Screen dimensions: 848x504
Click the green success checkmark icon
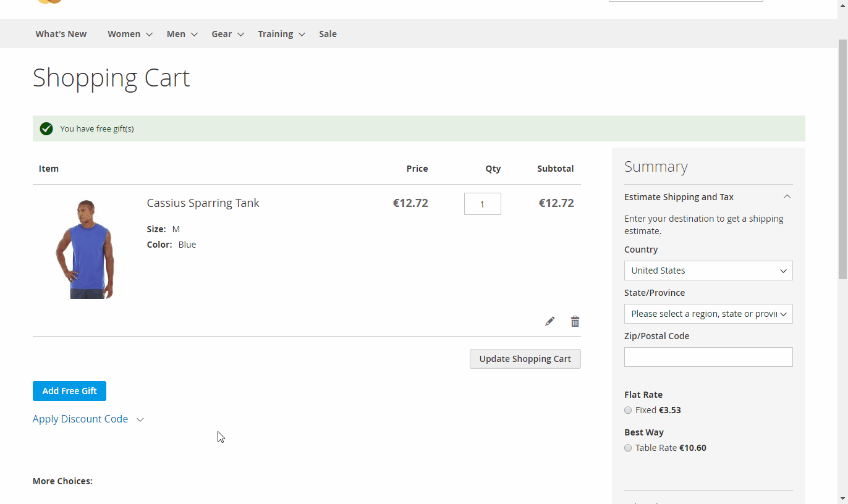[46, 128]
